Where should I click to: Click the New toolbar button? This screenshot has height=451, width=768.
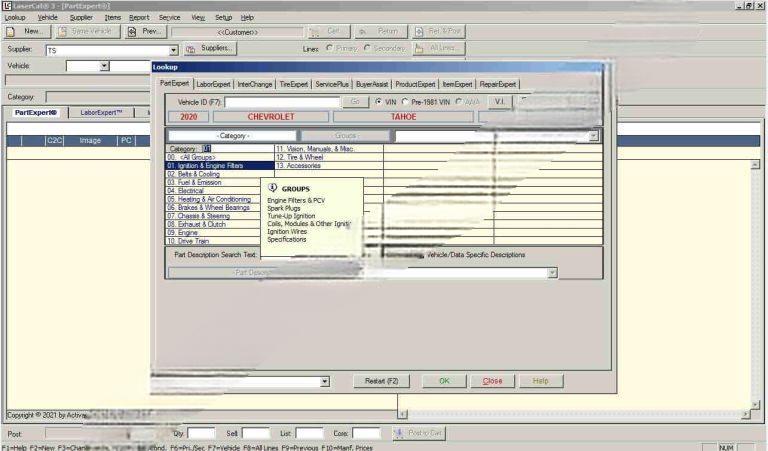27,31
